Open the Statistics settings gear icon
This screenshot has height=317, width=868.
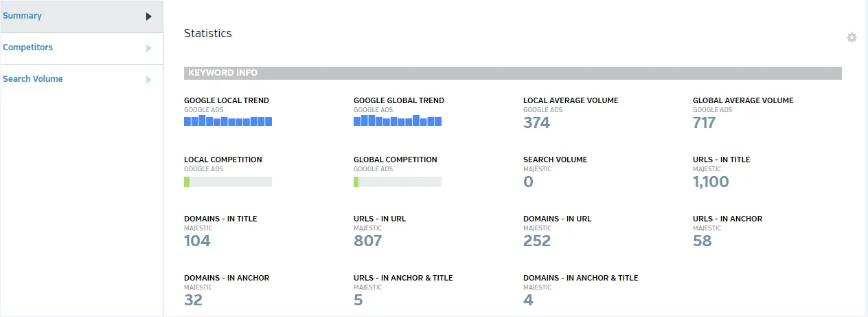(852, 38)
